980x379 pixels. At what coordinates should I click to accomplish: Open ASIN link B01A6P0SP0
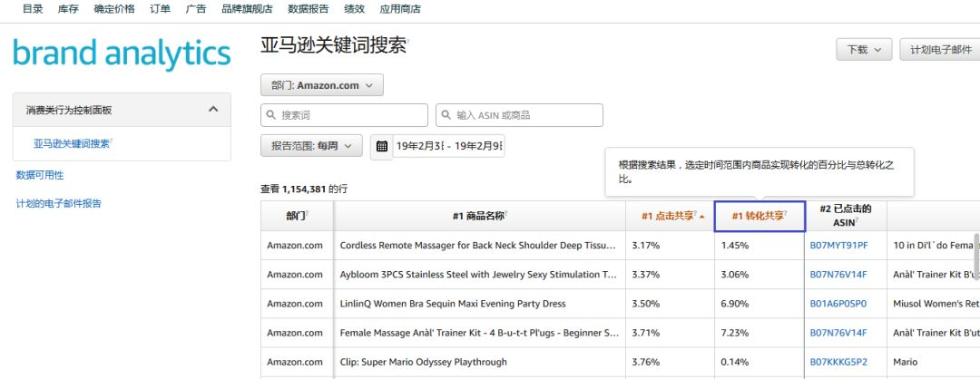[838, 304]
